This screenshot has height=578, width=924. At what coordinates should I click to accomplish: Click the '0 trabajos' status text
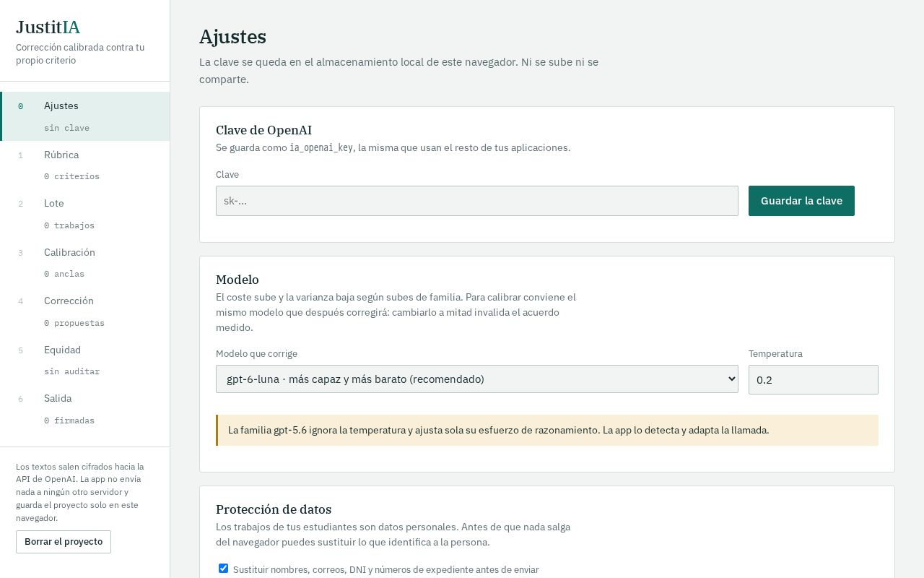coord(69,225)
